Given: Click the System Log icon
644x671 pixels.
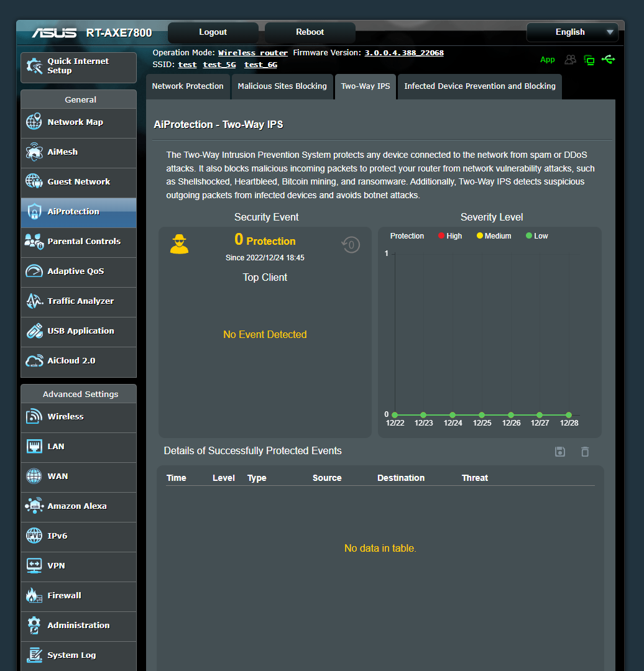Looking at the screenshot, I should pos(34,655).
